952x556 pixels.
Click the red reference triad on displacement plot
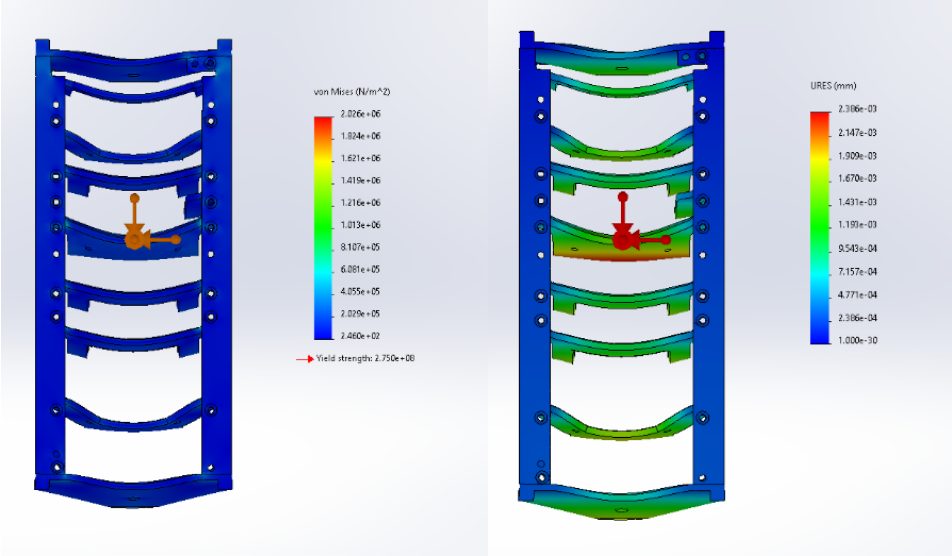click(x=641, y=222)
